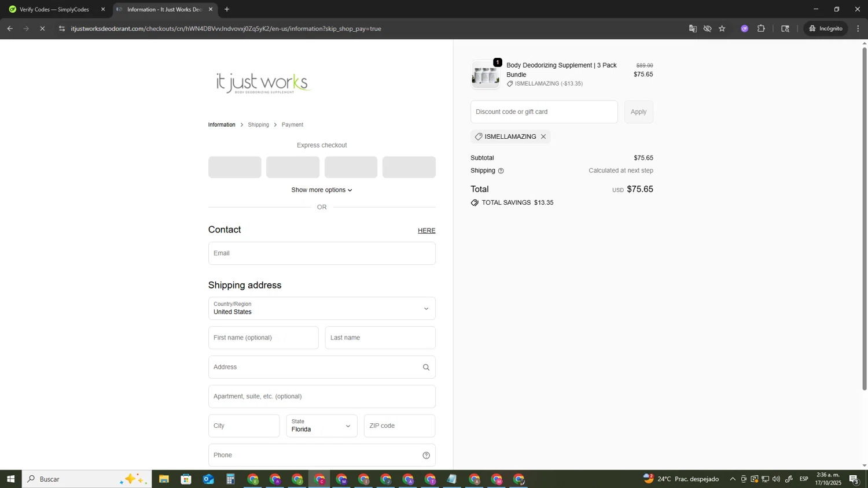Click the weather widget 24°C Prac. despejado
This screenshot has width=868, height=488.
[681, 479]
